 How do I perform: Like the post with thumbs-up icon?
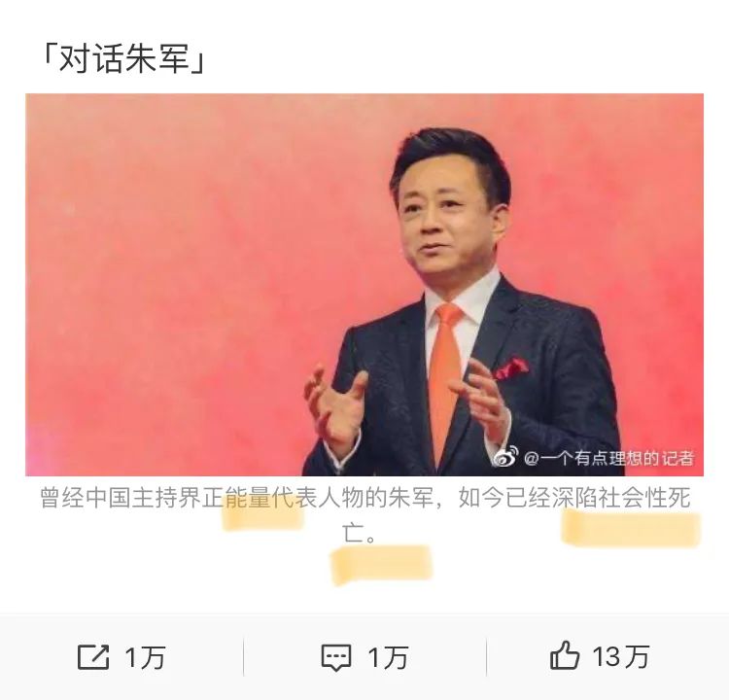click(565, 655)
